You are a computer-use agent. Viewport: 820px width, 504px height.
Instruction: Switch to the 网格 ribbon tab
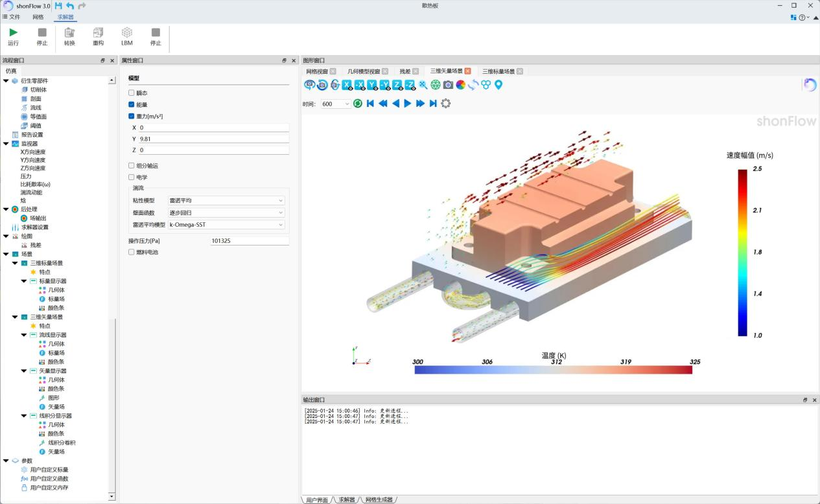tap(38, 17)
